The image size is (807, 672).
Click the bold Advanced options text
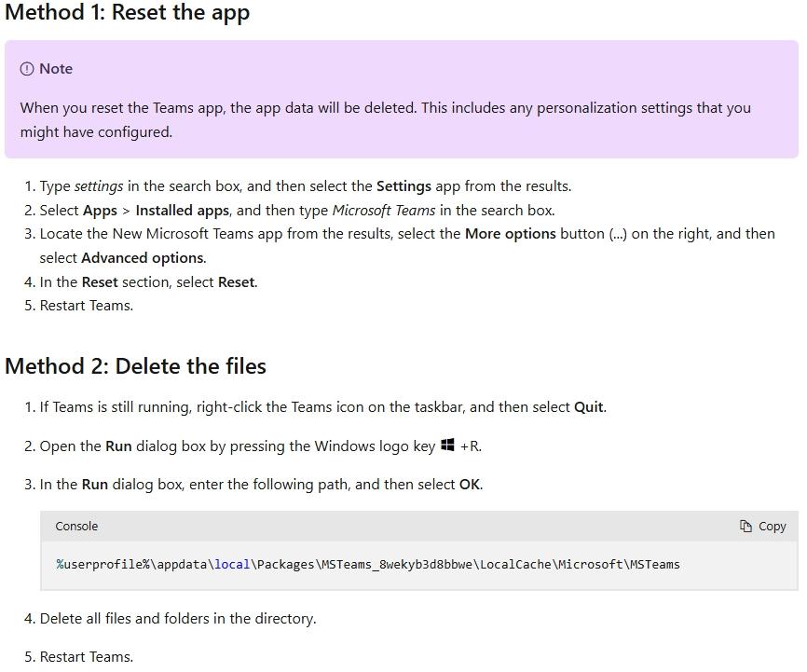click(143, 257)
